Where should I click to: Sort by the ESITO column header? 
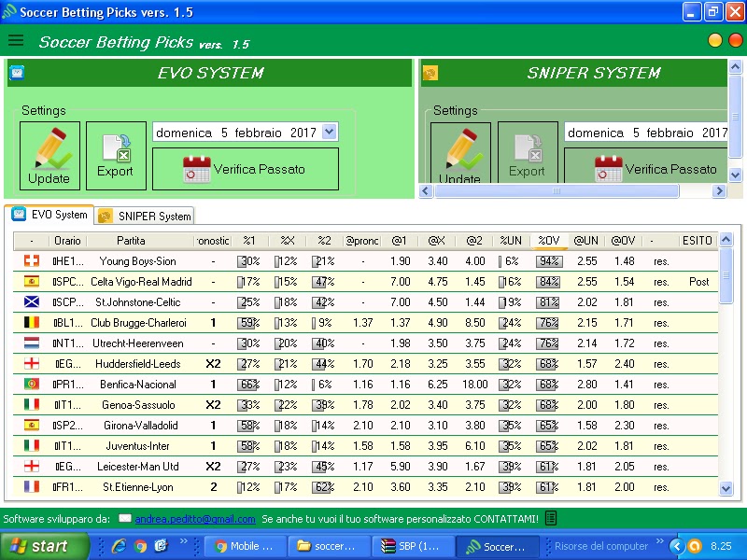coord(698,241)
